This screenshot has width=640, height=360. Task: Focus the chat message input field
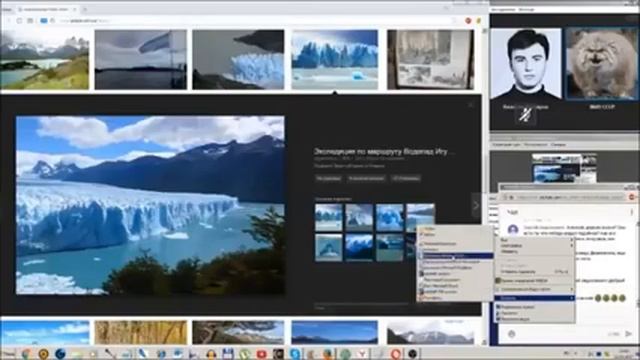[561, 334]
